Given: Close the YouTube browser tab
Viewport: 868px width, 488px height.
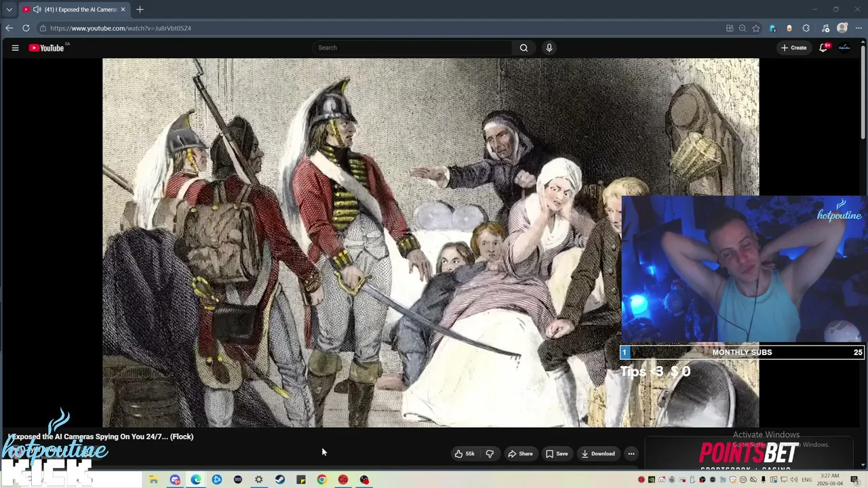Looking at the screenshot, I should click(123, 9).
